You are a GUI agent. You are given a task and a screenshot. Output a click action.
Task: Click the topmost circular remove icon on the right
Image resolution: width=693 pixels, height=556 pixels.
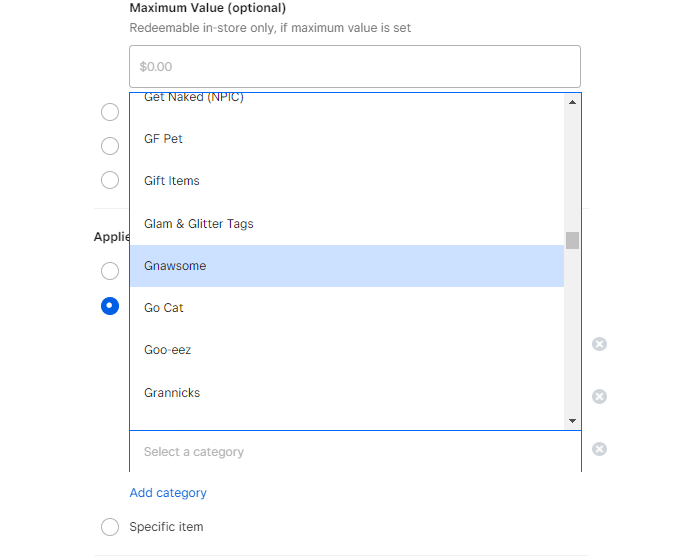(599, 344)
